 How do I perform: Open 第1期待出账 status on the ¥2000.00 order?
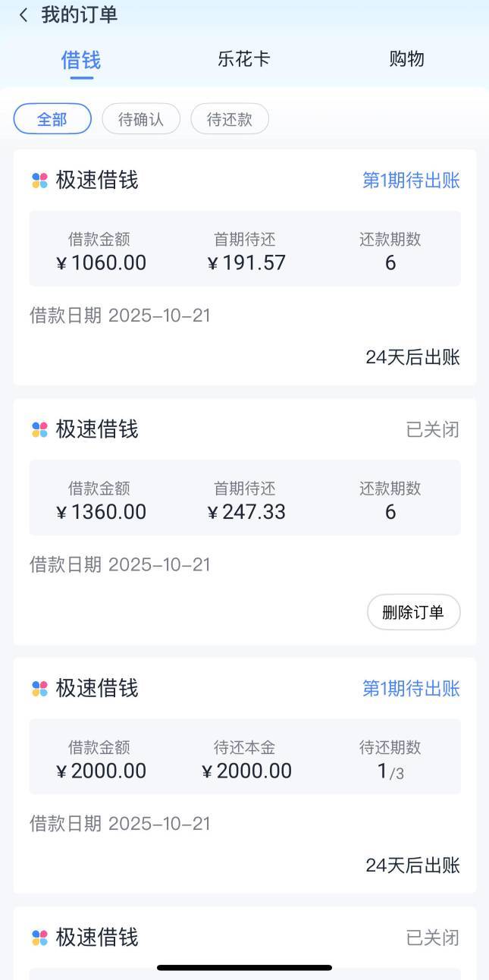point(411,688)
